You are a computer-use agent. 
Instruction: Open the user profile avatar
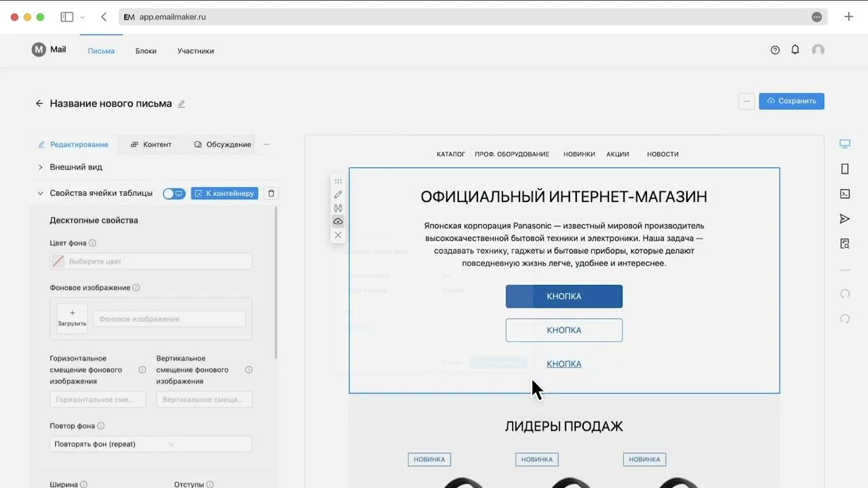818,50
